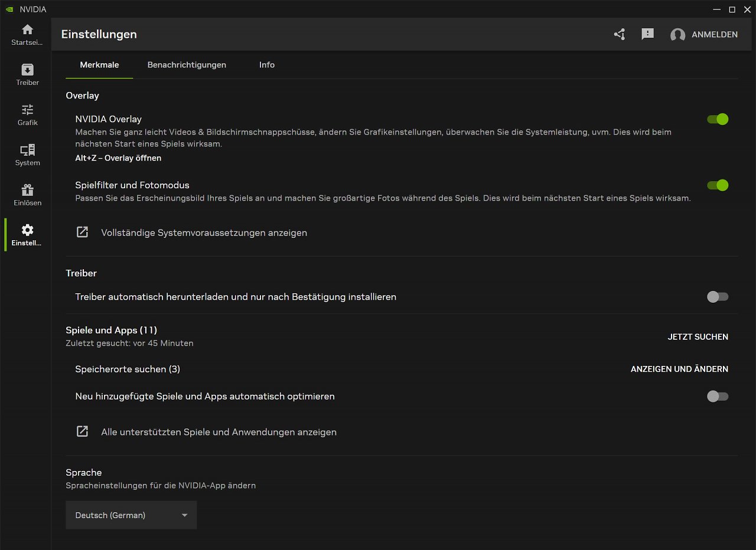Enable automatic Treiber download toggle
756x550 pixels.
click(x=718, y=297)
